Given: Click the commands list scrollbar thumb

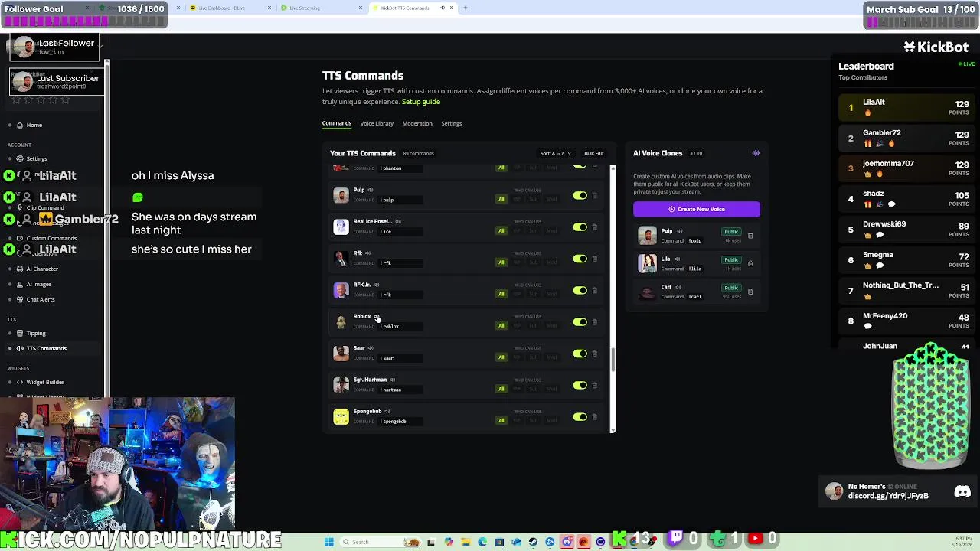Looking at the screenshot, I should [612, 360].
